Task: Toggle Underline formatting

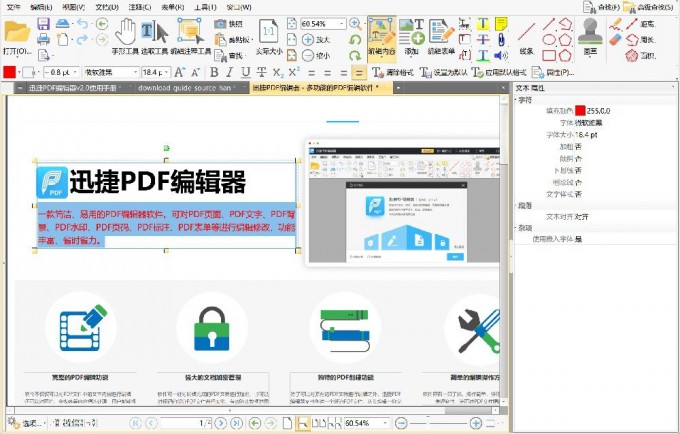Action: [x=245, y=72]
